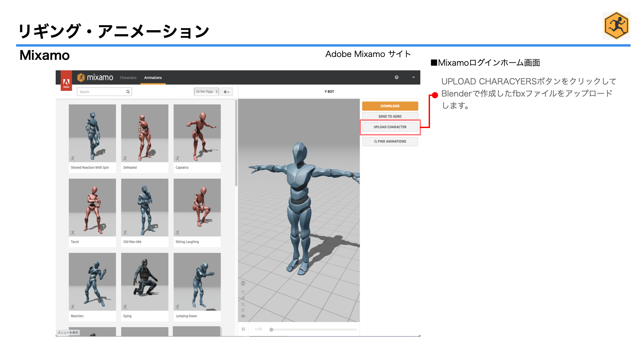The width and height of the screenshot is (644, 362).
Task: Click the FIND ANIMATIONS button
Action: 390,141
